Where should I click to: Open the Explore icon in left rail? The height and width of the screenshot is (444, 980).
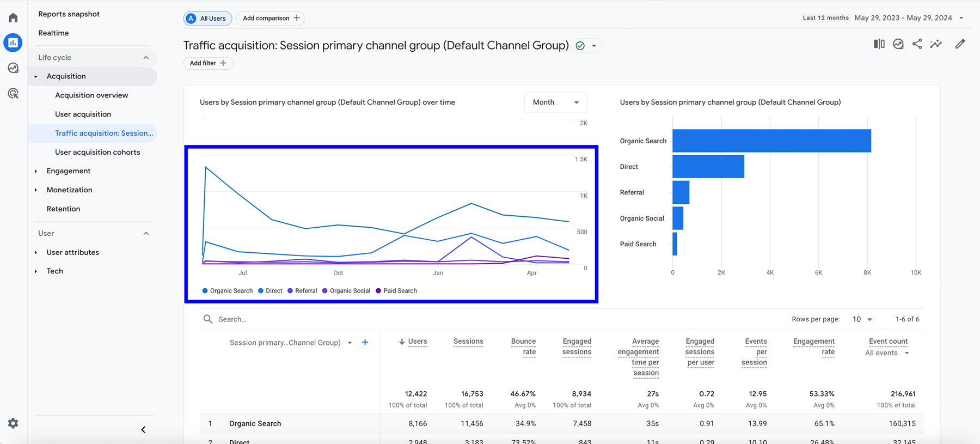pos(13,68)
